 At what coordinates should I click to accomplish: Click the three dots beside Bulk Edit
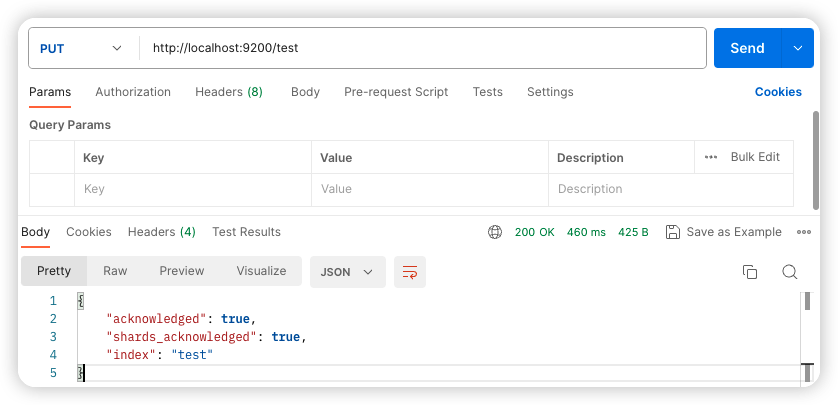click(711, 157)
